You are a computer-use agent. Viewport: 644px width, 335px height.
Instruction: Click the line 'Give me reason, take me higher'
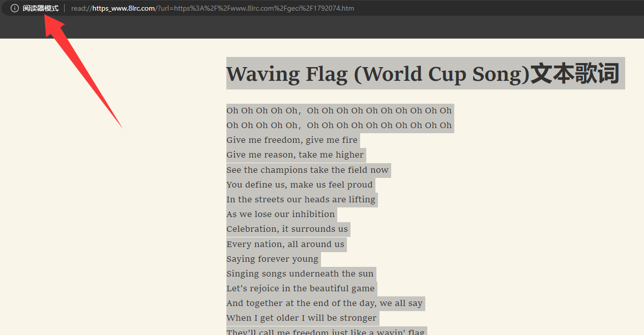pos(295,155)
